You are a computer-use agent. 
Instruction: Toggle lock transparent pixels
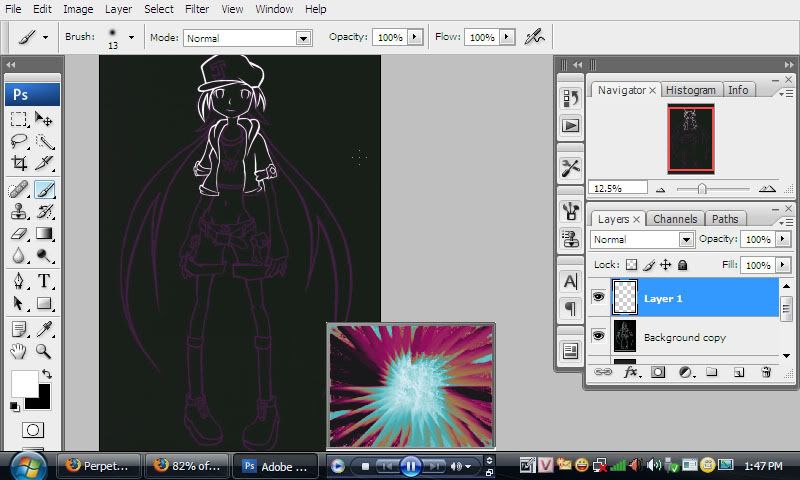click(x=632, y=265)
